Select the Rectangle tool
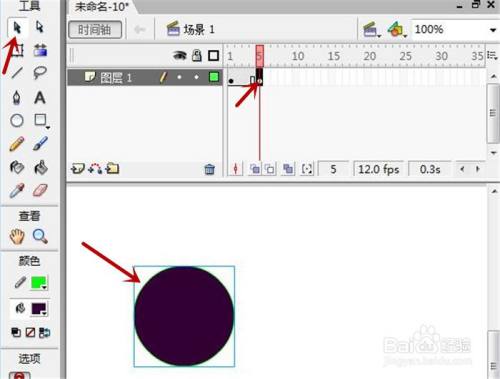 41,120
